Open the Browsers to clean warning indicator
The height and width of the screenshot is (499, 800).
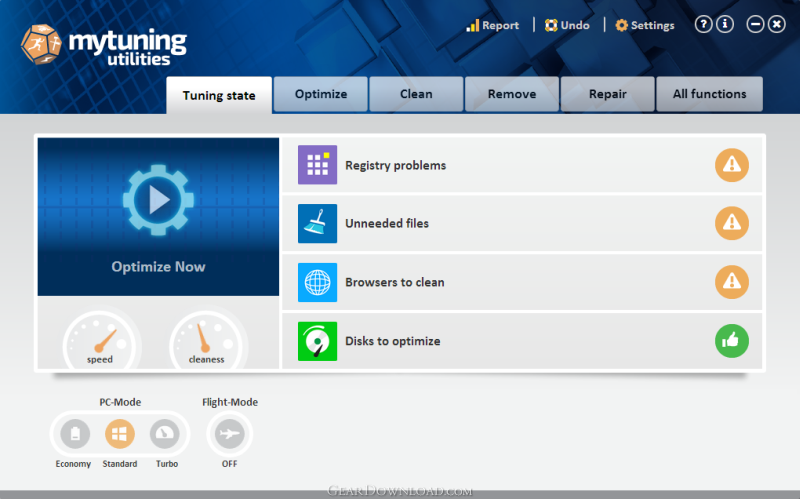(732, 282)
